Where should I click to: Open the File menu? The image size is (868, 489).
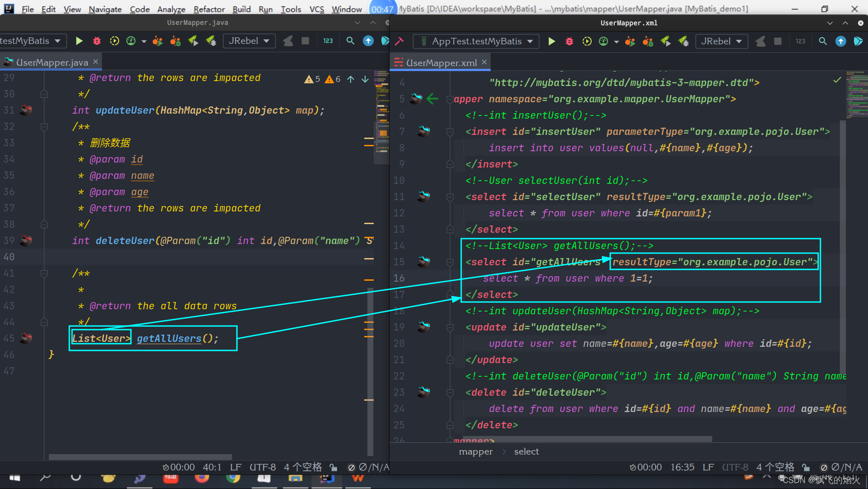point(27,9)
